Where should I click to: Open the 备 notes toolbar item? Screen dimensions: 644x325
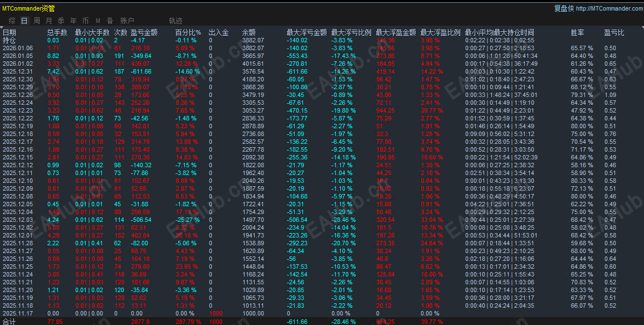[109, 20]
